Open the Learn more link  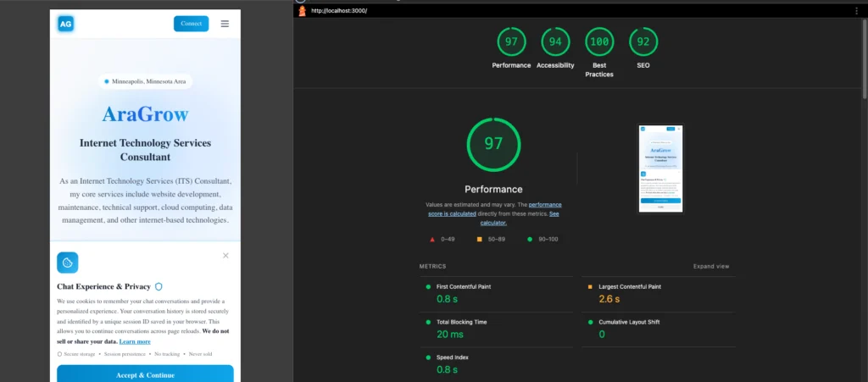tap(135, 341)
